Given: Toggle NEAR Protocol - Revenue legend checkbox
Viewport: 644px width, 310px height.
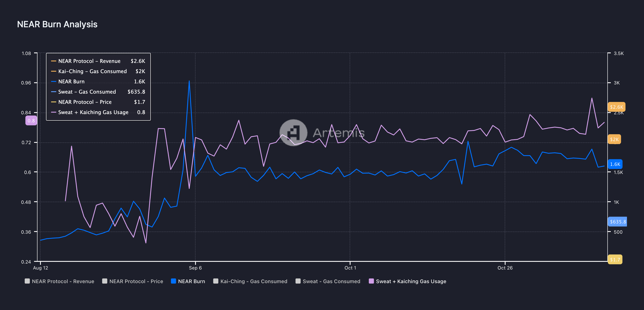Looking at the screenshot, I should coord(27,281).
